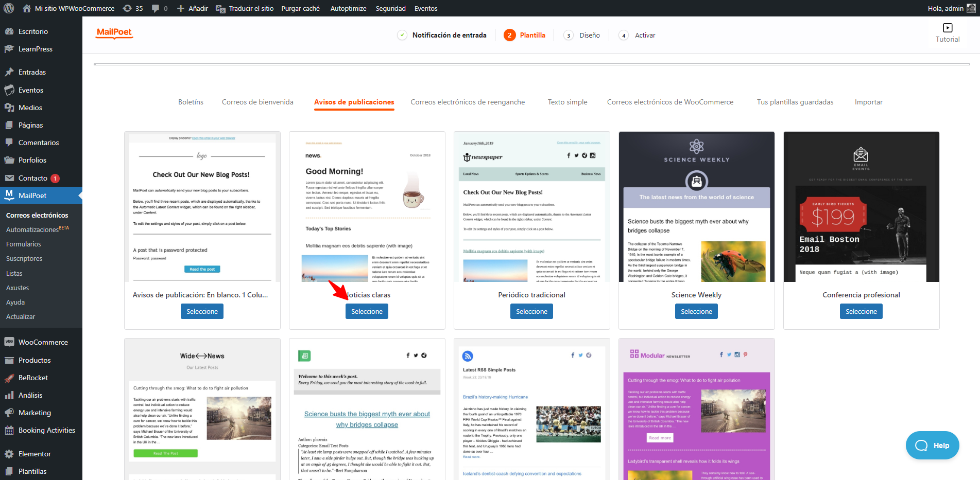
Task: Go to step 3 Diseño
Action: point(582,35)
